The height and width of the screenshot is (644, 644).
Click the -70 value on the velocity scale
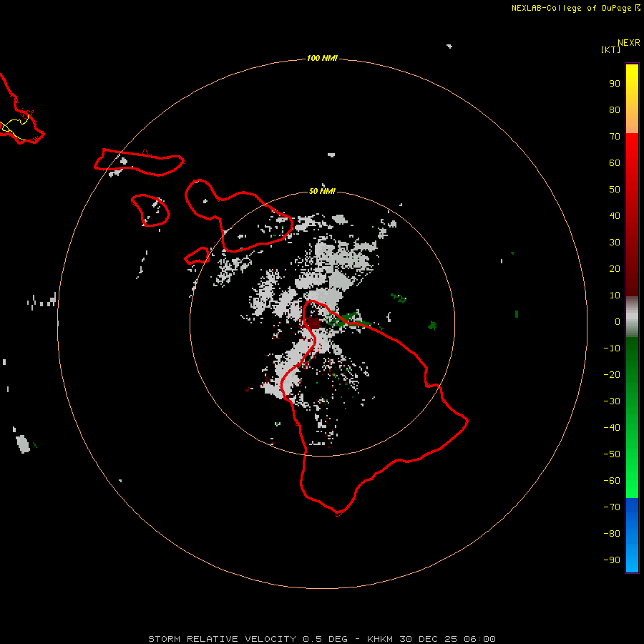(x=612, y=507)
